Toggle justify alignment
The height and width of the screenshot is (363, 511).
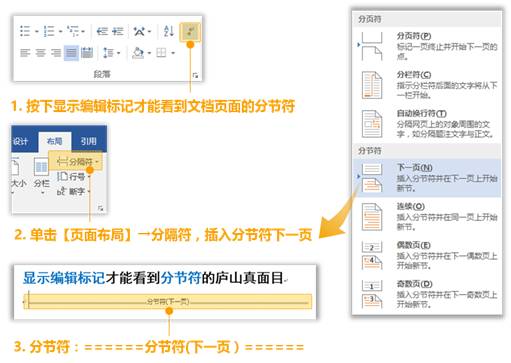(71, 53)
